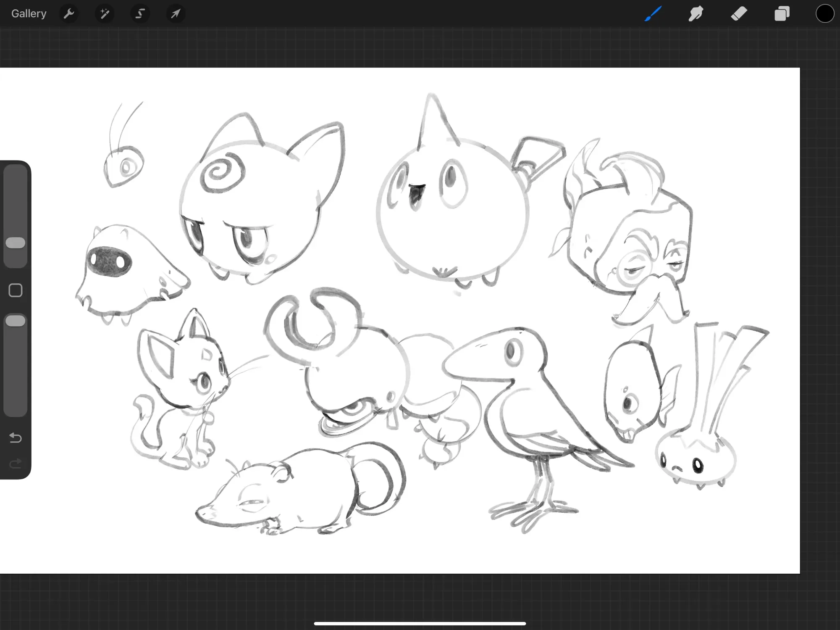The image size is (840, 630).
Task: Tap the square Modify button in sidebar
Action: [16, 290]
